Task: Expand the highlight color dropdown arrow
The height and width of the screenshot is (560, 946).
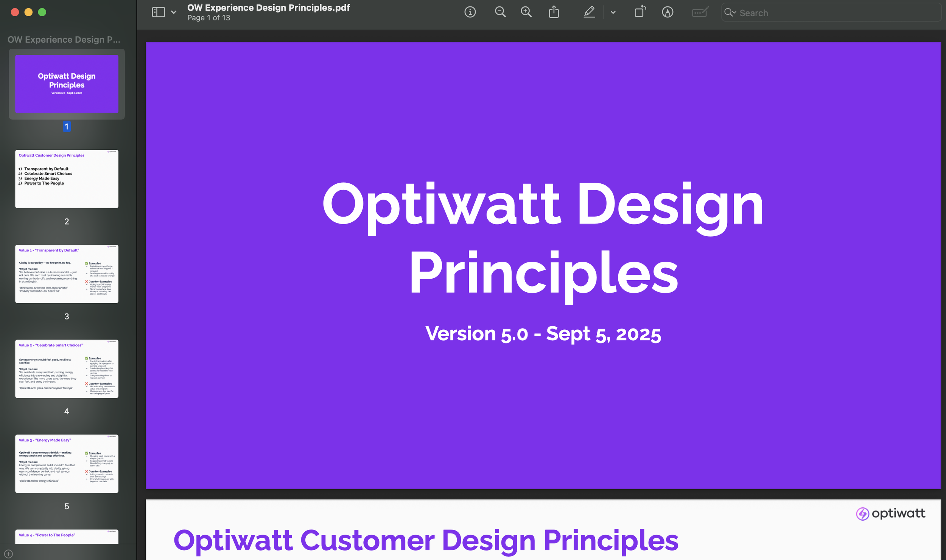Action: click(613, 12)
